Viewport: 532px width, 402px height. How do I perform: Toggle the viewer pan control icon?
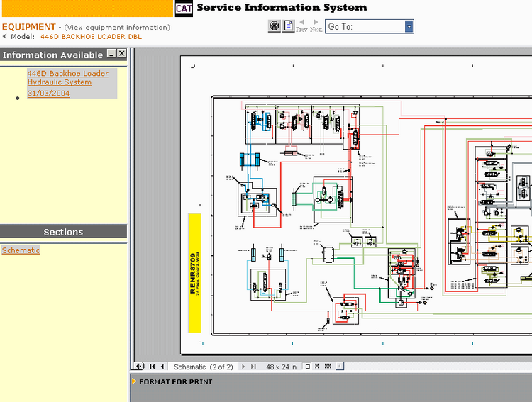click(139, 367)
